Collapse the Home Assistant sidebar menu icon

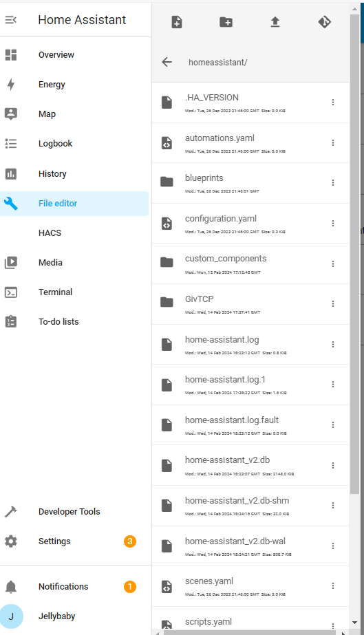(11, 20)
